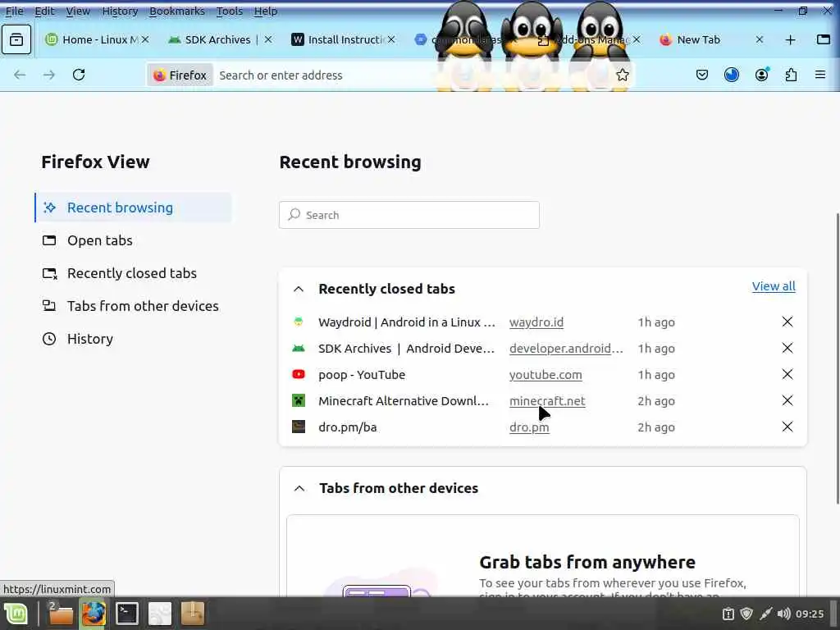Select History in the sidebar
Screen dimensions: 840x630
[134, 339]
